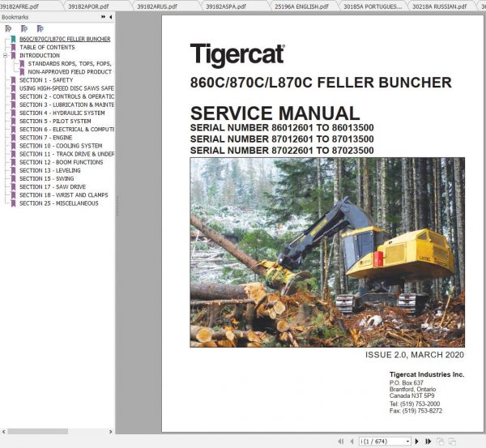The height and width of the screenshot is (448, 486).
Task: Switch to the 39182APOR.pdf tab
Action: click(88, 6)
